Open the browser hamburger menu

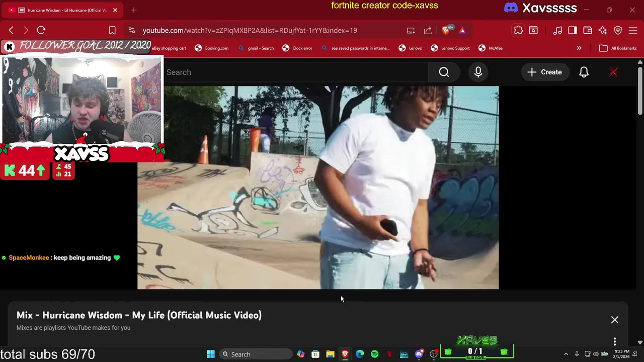(633, 30)
